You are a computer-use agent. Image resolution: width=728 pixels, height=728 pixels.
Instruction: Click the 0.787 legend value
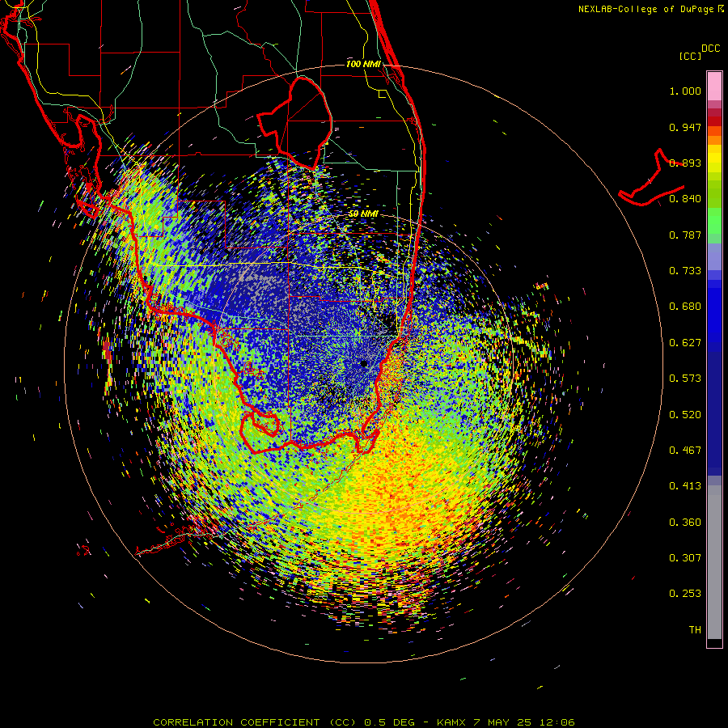(685, 235)
